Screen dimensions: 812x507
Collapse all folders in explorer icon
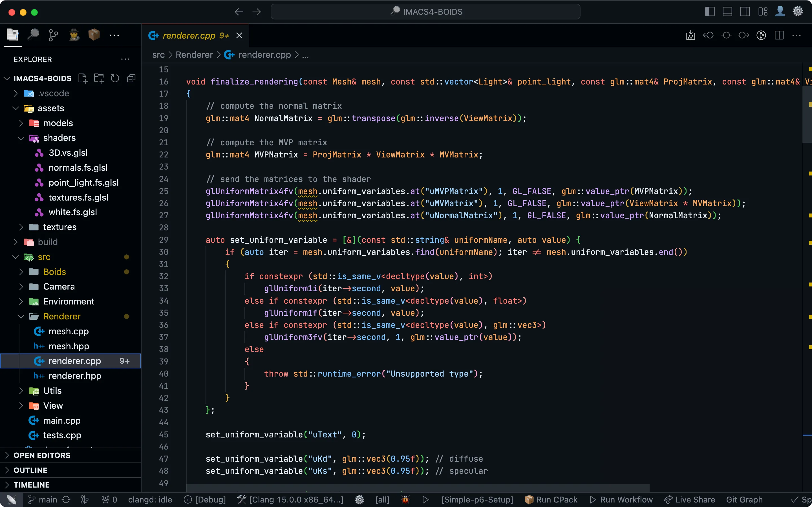tap(131, 79)
